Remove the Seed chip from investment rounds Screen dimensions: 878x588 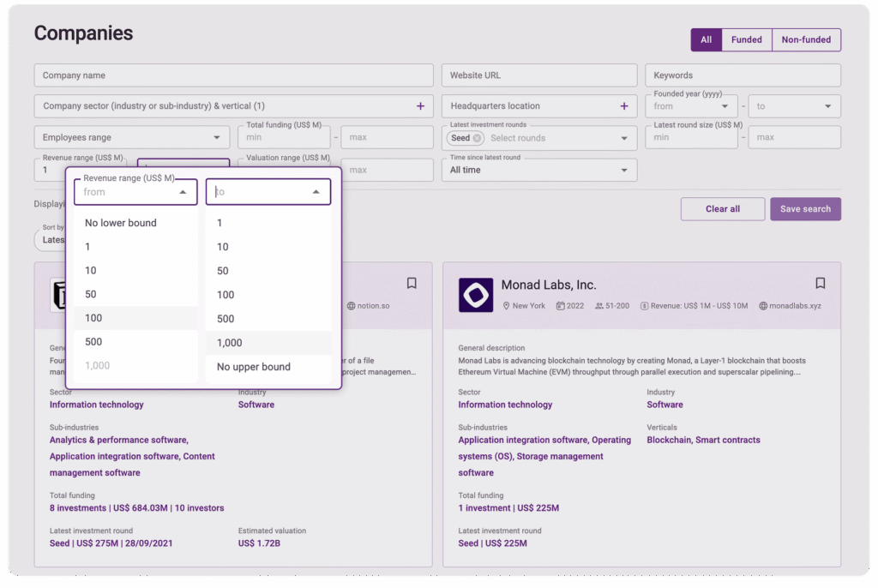tap(478, 138)
